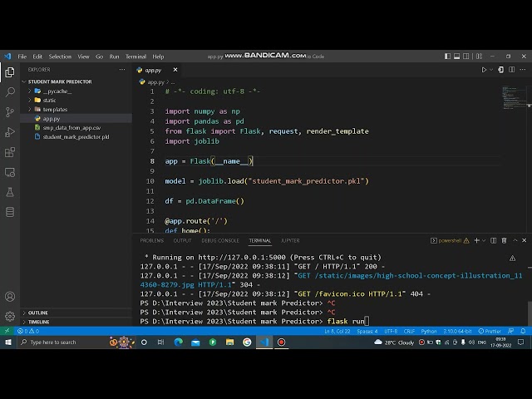Expand the templates folder

[76, 109]
